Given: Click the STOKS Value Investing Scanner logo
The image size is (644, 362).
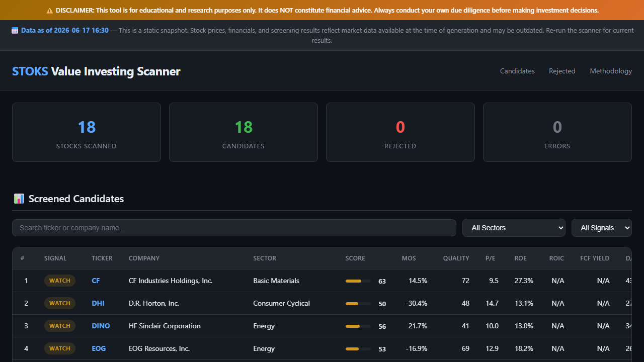Looking at the screenshot, I should point(96,71).
